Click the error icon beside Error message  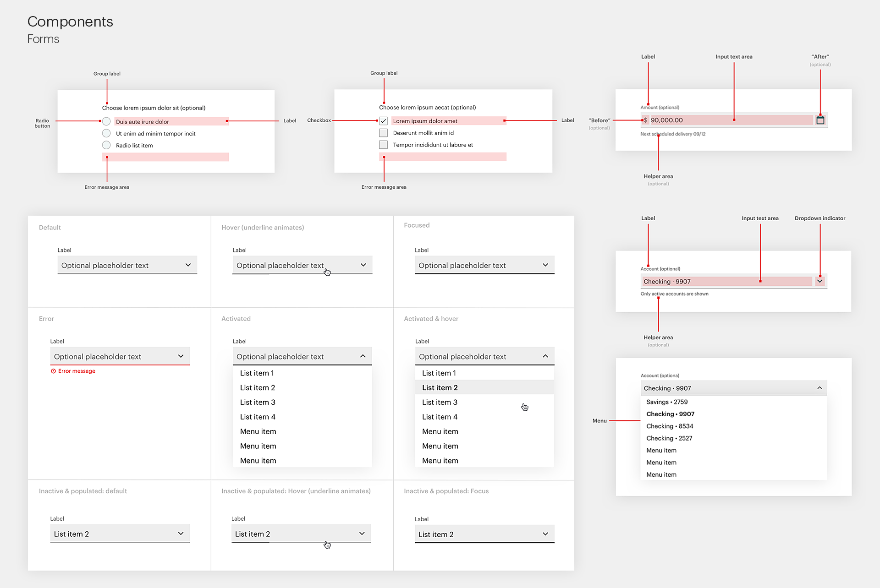pos(53,371)
